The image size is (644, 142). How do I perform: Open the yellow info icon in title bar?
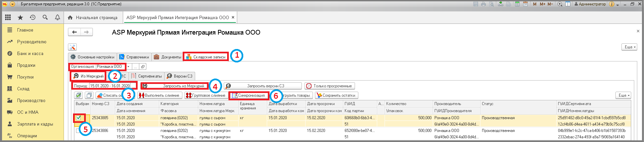[x=612, y=4]
